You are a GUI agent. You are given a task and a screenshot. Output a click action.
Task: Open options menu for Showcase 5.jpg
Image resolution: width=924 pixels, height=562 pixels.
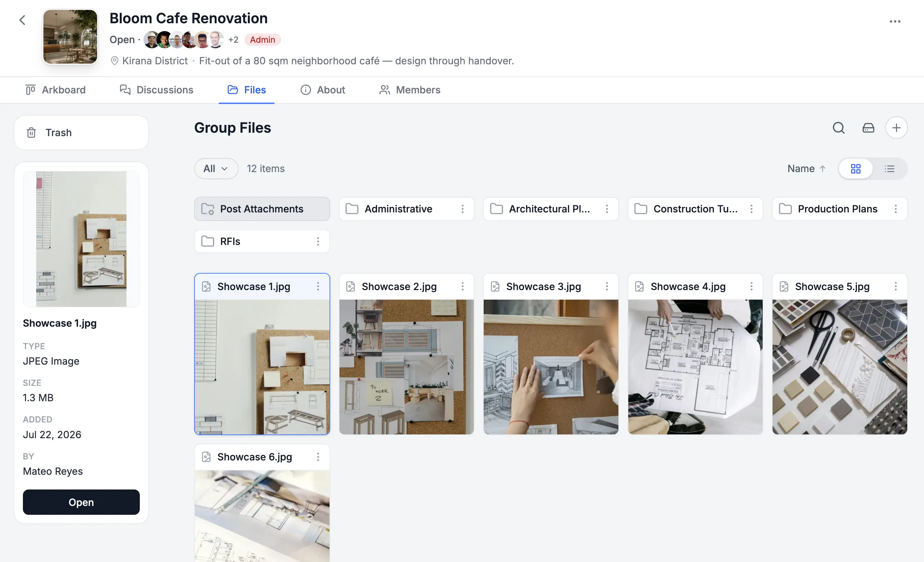896,287
